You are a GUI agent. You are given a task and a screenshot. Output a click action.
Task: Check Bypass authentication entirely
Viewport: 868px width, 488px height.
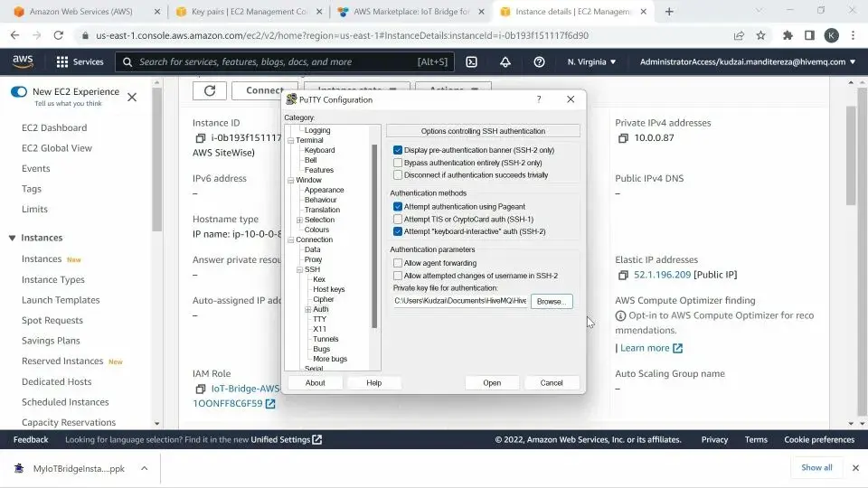(398, 163)
